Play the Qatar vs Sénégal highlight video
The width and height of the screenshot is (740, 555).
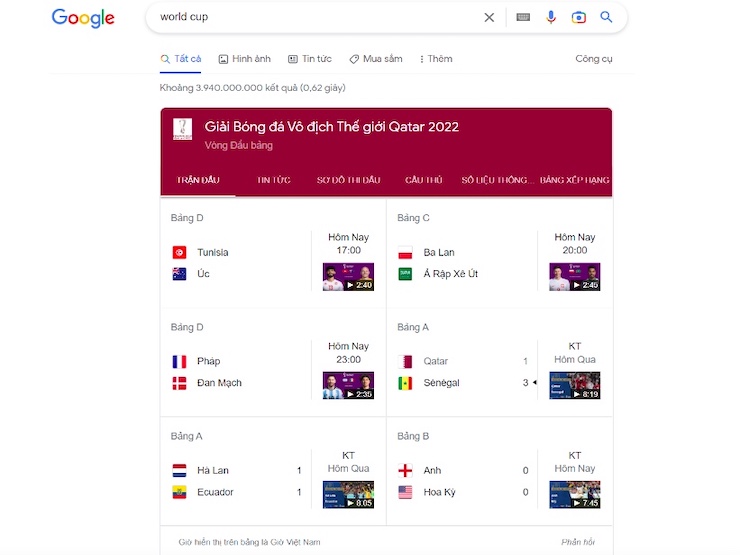574,385
